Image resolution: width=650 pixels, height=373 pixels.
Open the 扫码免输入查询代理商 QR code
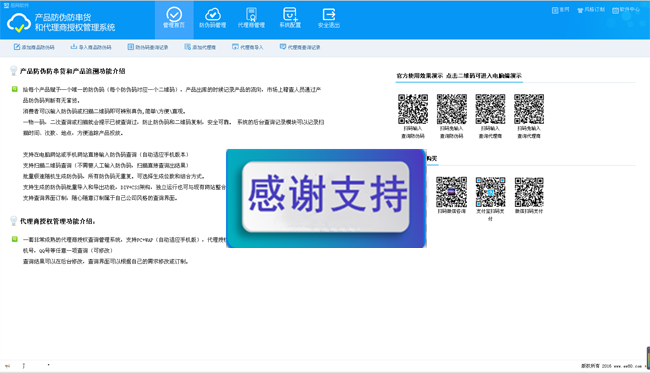pos(529,109)
